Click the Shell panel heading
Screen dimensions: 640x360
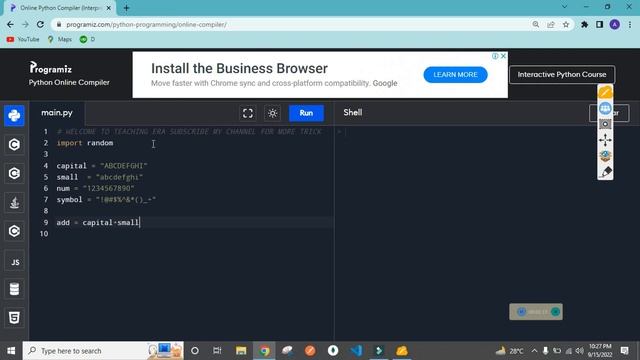pos(353,113)
